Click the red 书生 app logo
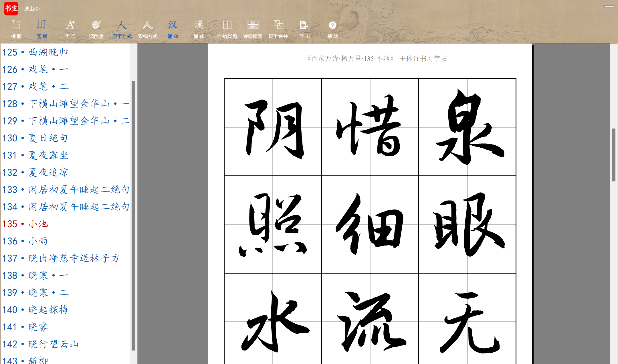Screen dimensions: 618x364 point(11,8)
